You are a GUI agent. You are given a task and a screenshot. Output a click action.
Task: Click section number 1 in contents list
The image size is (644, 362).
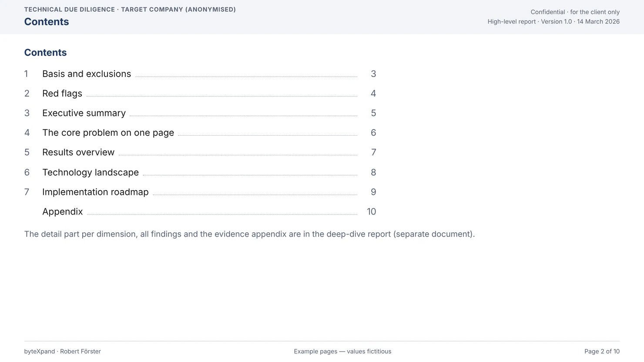click(x=26, y=74)
